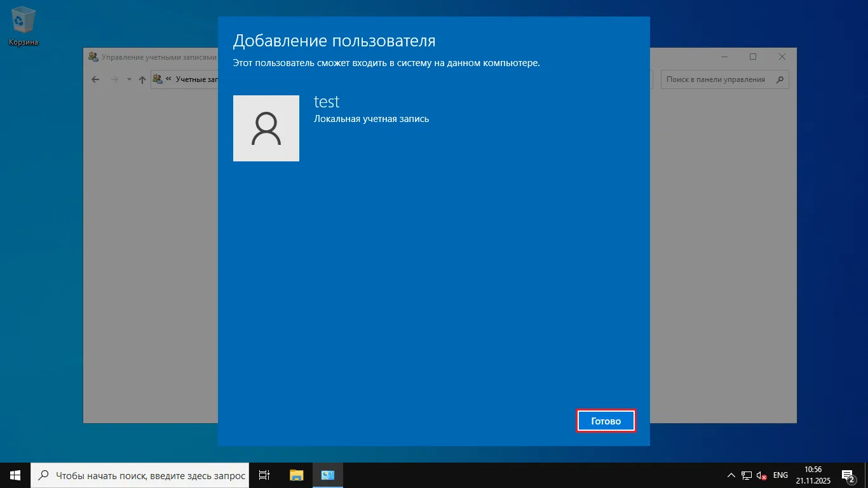Expand the address bar path with the double chevron

click(x=167, y=79)
